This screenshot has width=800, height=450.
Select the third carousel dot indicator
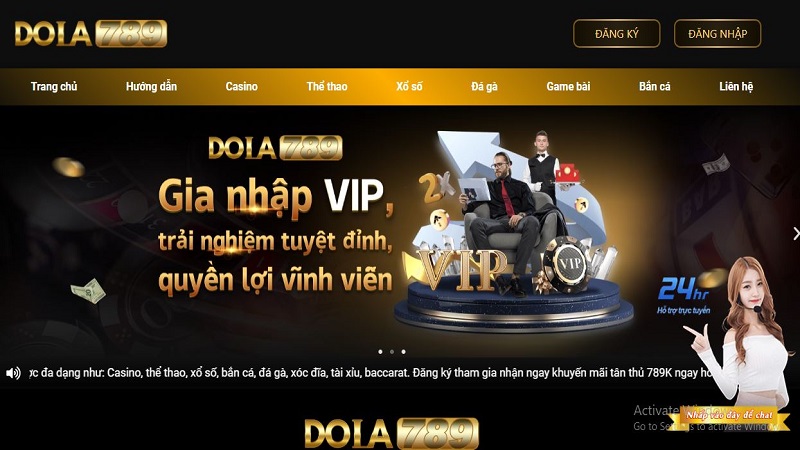[404, 352]
